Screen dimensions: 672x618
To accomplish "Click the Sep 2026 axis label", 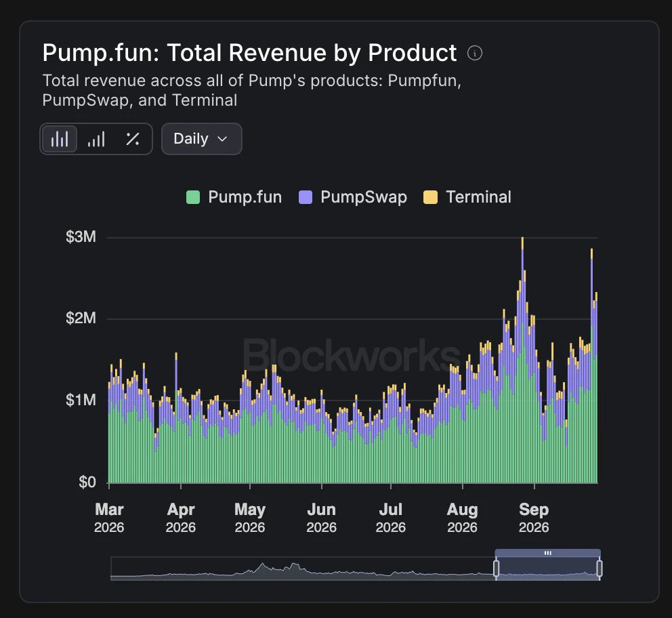I will pyautogui.click(x=534, y=518).
